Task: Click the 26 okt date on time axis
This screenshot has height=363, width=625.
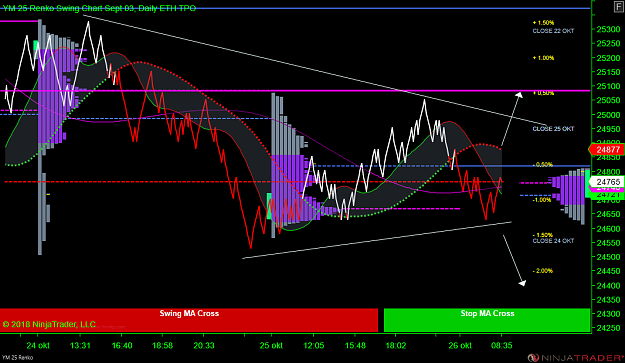Action: point(460,345)
